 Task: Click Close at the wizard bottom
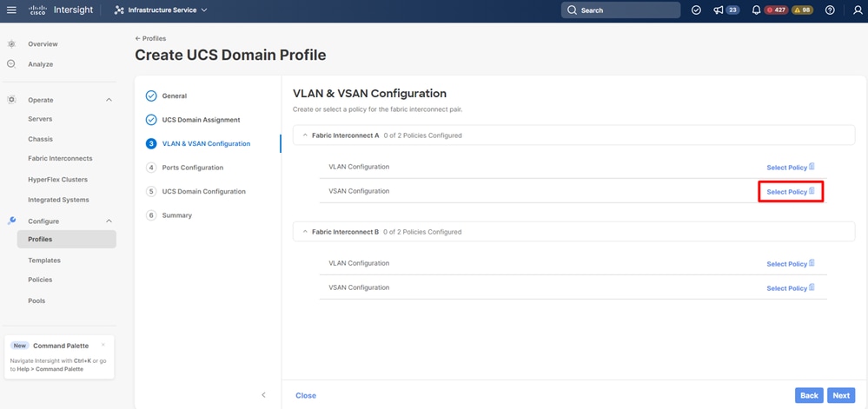click(x=306, y=396)
